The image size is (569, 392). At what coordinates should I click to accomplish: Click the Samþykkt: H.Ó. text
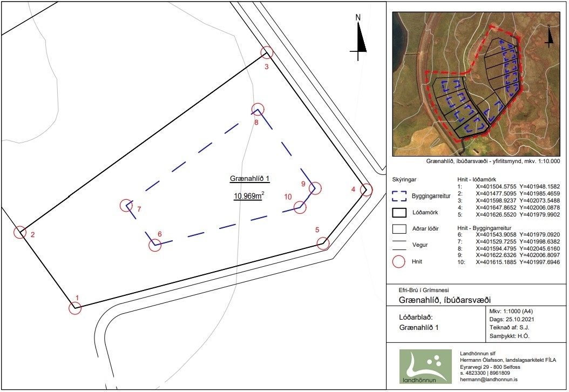510,336
